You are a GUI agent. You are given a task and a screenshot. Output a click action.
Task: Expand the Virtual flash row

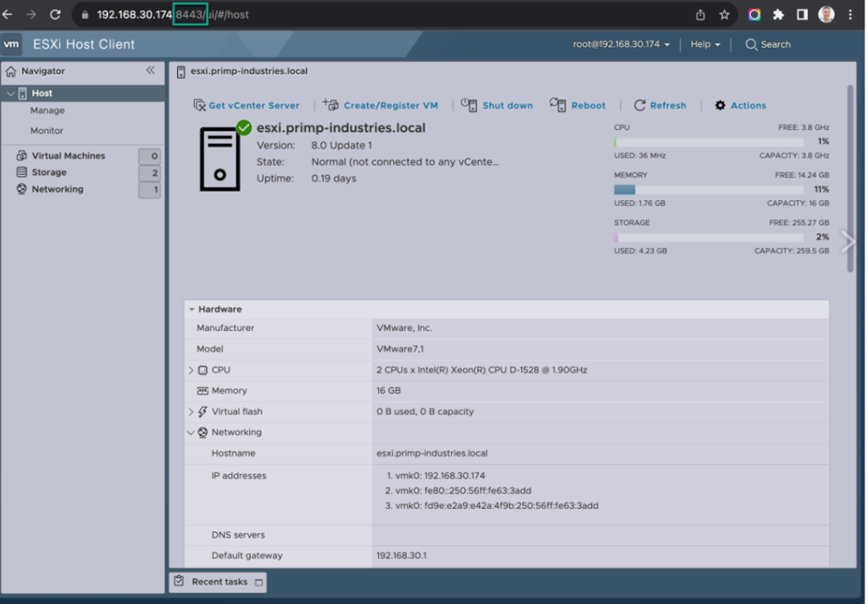click(x=191, y=411)
